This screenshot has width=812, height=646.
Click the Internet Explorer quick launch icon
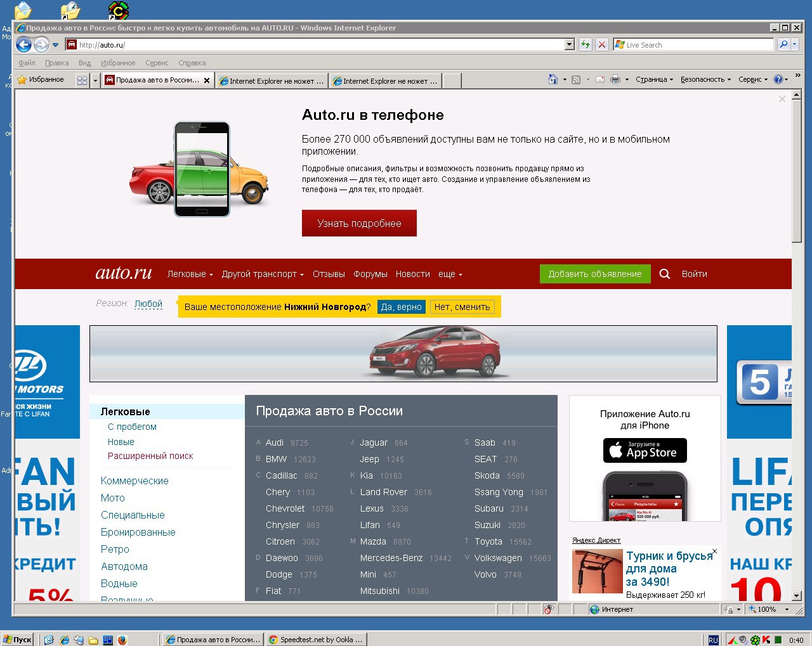(x=64, y=640)
